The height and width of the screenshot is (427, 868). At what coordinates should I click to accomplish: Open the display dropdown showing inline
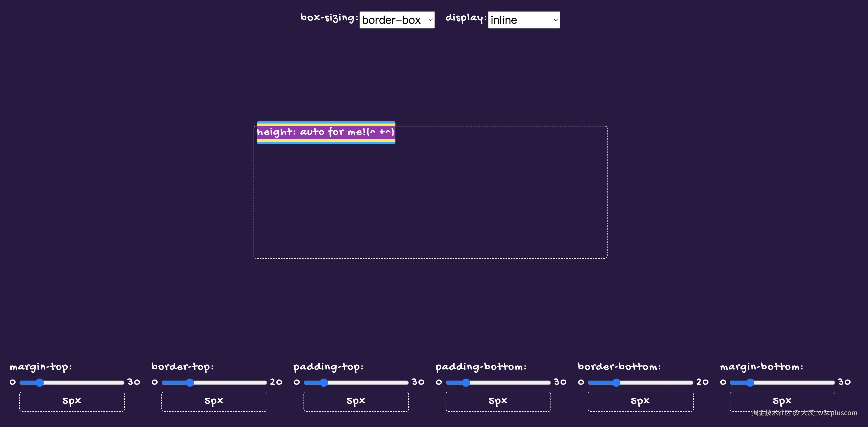[524, 20]
